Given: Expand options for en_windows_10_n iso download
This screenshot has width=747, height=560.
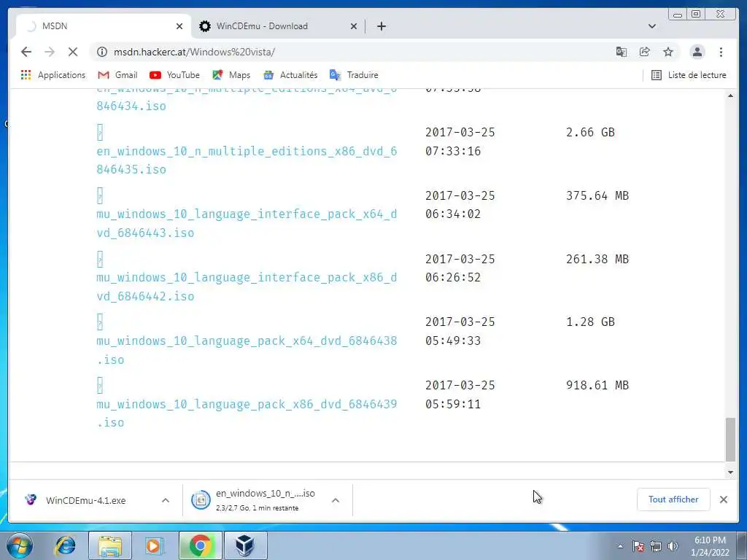Looking at the screenshot, I should tap(336, 500).
